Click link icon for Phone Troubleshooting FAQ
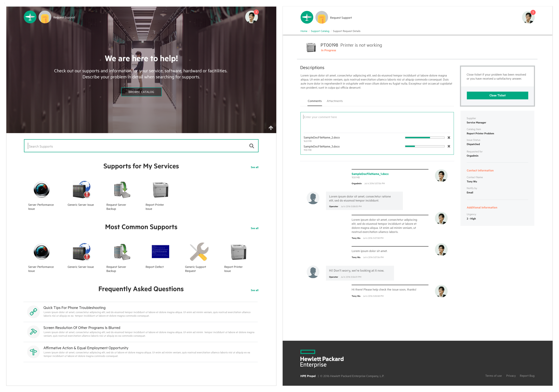 pyautogui.click(x=33, y=312)
